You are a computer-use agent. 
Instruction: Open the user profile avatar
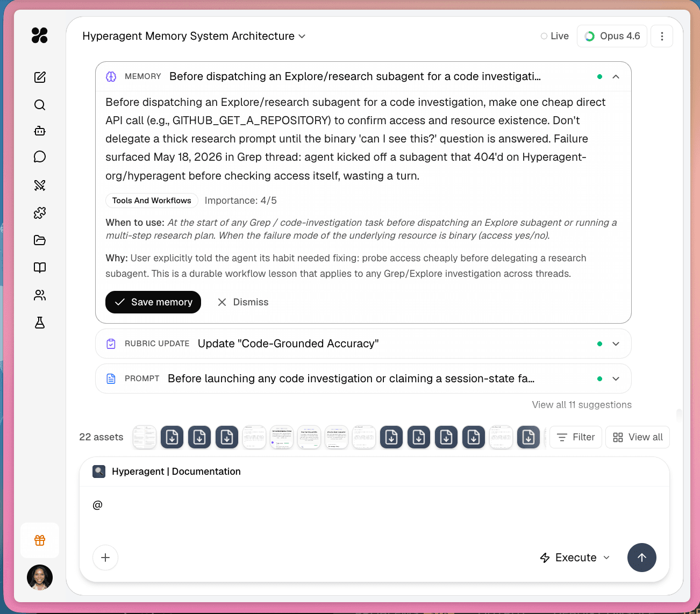pos(40,577)
